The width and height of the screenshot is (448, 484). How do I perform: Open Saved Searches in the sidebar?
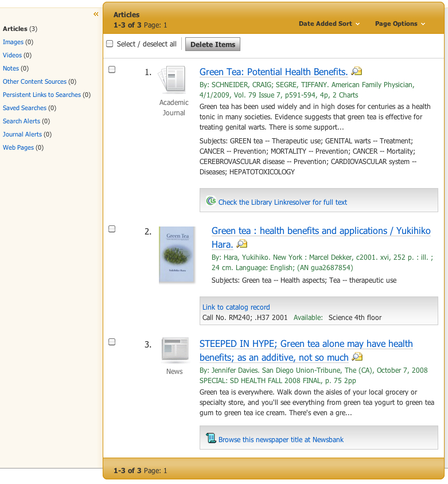click(x=24, y=108)
